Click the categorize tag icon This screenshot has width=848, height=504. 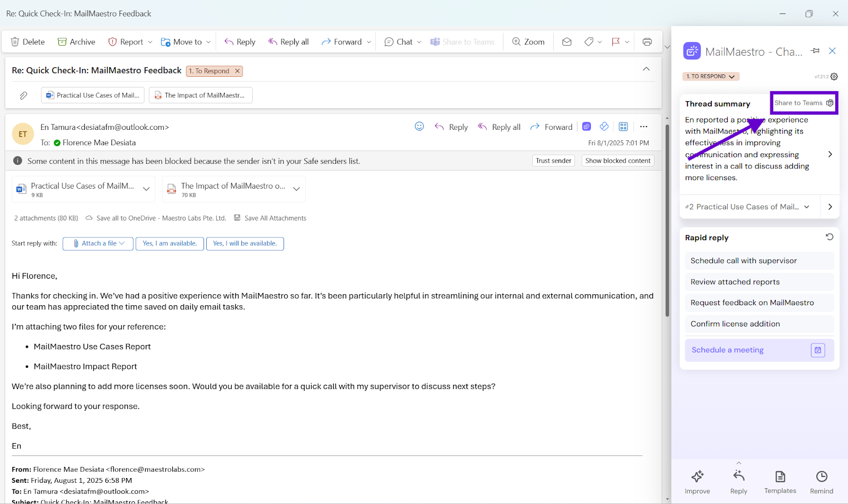589,42
